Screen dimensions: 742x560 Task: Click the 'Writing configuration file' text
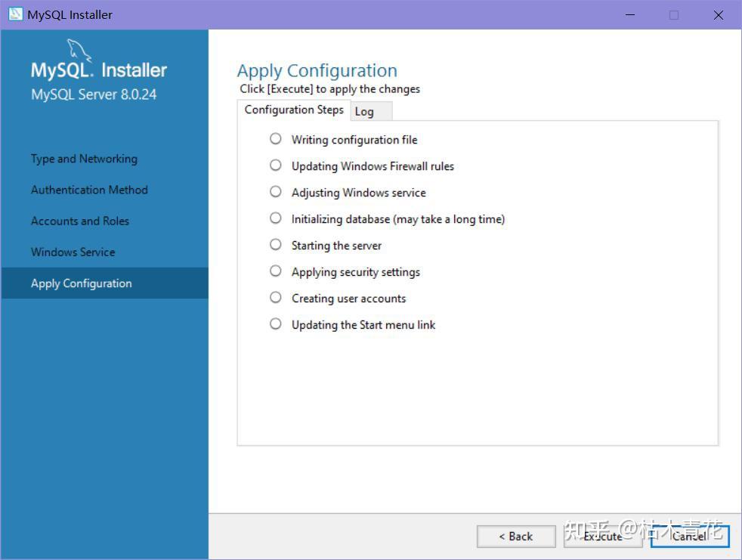tap(354, 140)
